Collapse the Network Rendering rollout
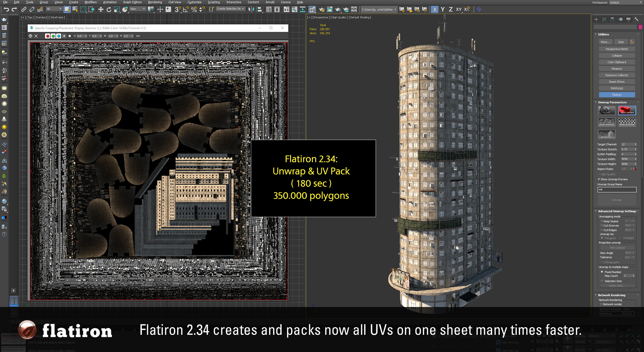This screenshot has width=644, height=352. [x=596, y=295]
